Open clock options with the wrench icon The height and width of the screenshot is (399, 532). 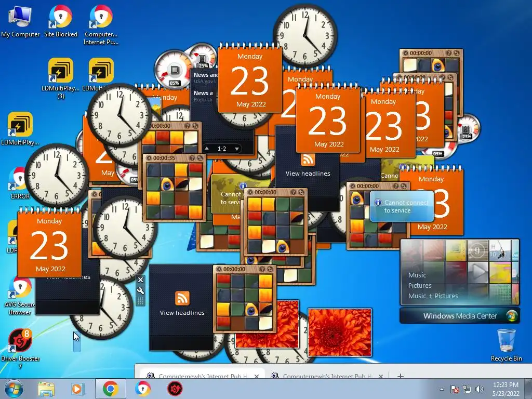(x=140, y=291)
